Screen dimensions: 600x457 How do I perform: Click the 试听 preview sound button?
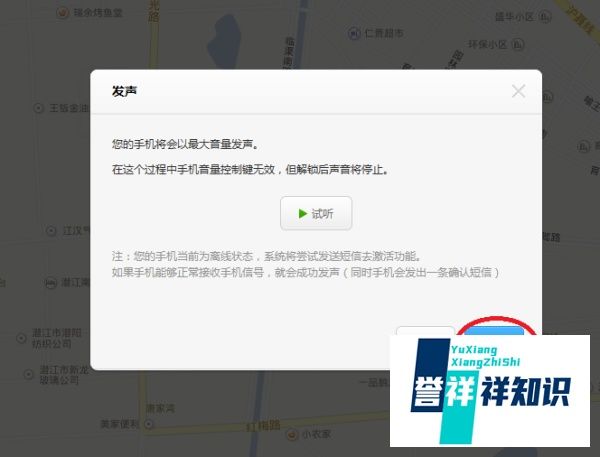pos(316,214)
